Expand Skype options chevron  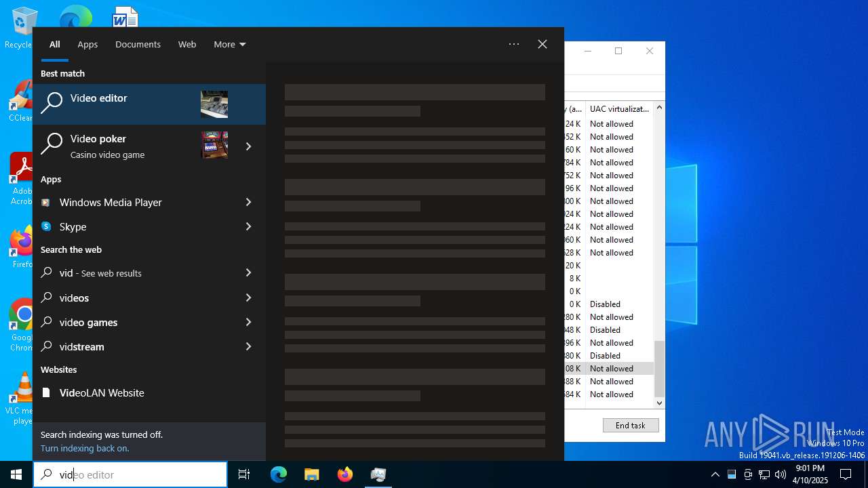pos(248,226)
